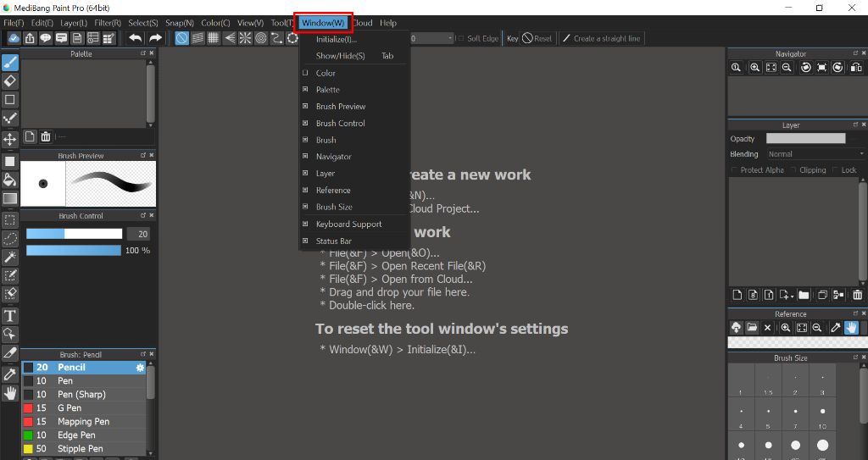Adjust the layer Opacity slider
The image size is (868, 460).
point(805,138)
